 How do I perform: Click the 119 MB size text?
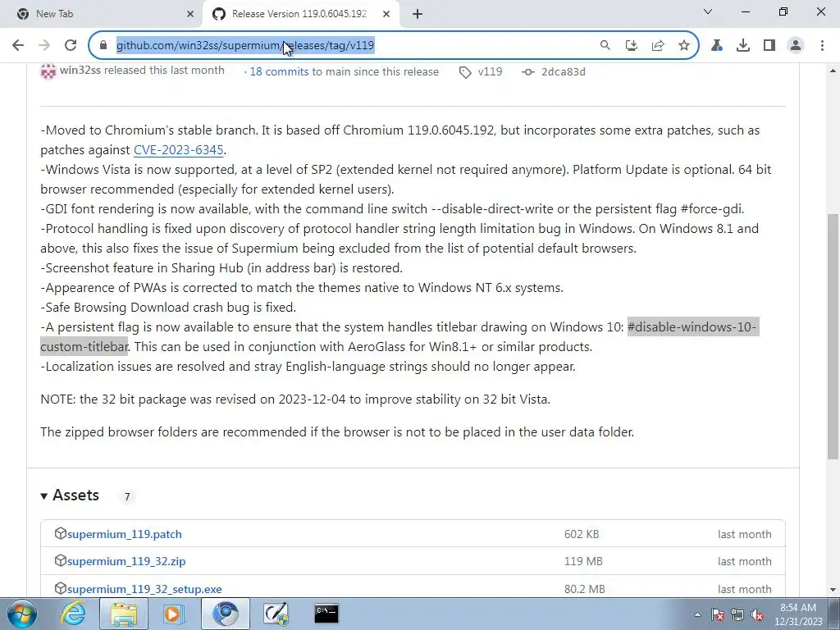click(x=583, y=561)
